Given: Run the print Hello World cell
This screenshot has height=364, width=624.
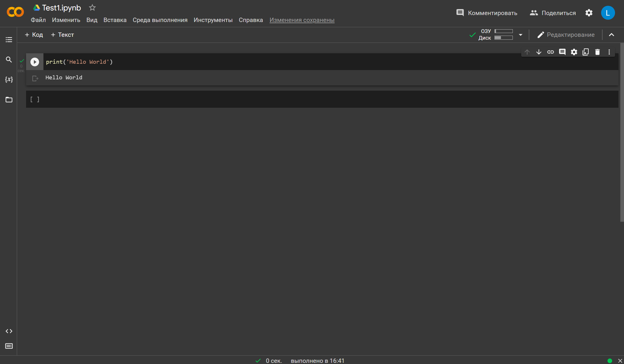Looking at the screenshot, I should 35,62.
